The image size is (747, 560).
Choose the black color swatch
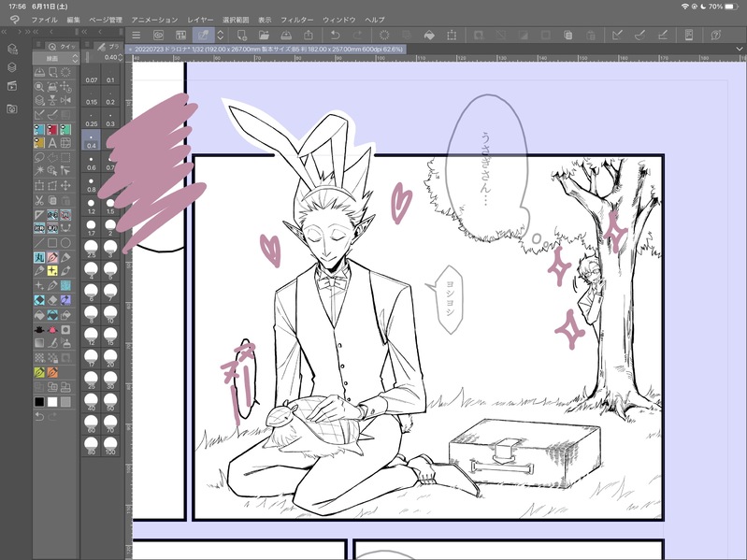pos(39,402)
